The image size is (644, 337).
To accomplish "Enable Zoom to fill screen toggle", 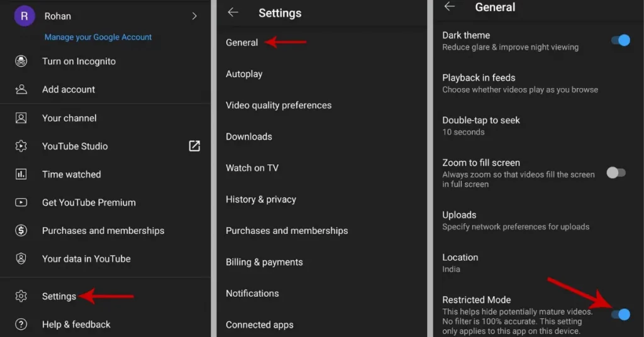I will click(616, 172).
